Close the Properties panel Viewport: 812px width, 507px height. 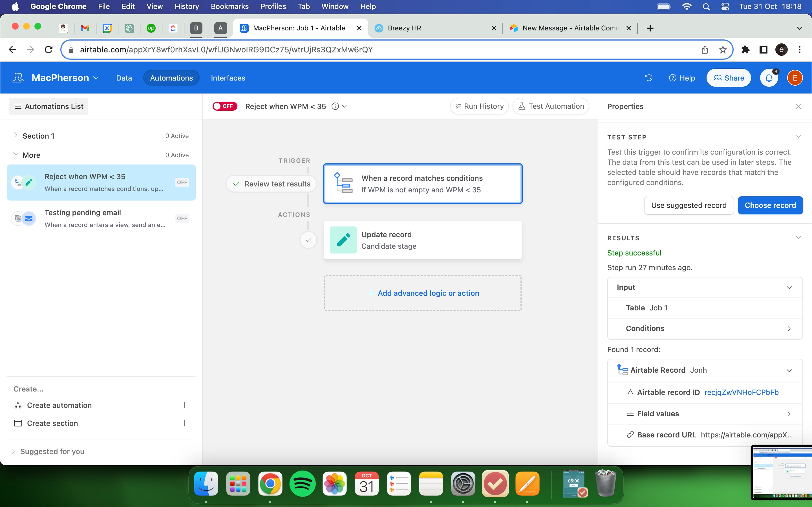click(798, 106)
